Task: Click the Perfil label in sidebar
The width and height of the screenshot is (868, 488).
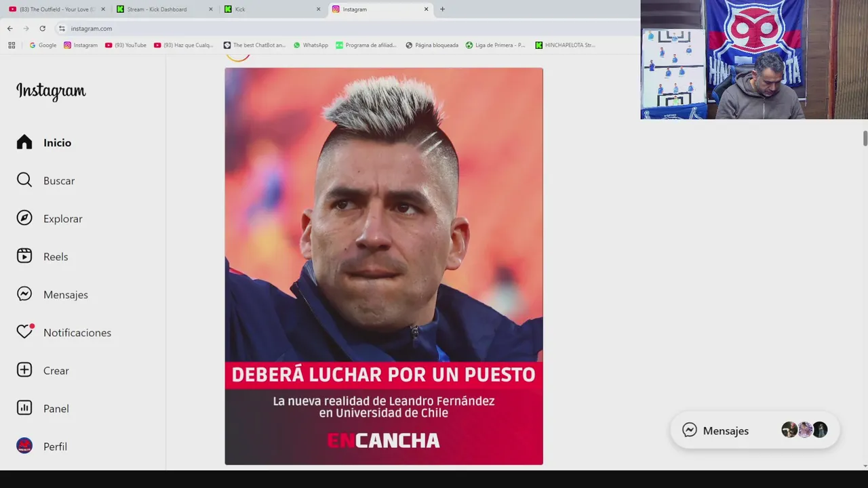Action: click(55, 447)
